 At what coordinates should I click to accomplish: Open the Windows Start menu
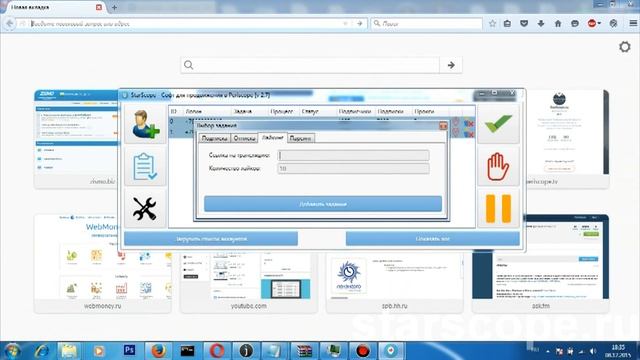(12, 351)
